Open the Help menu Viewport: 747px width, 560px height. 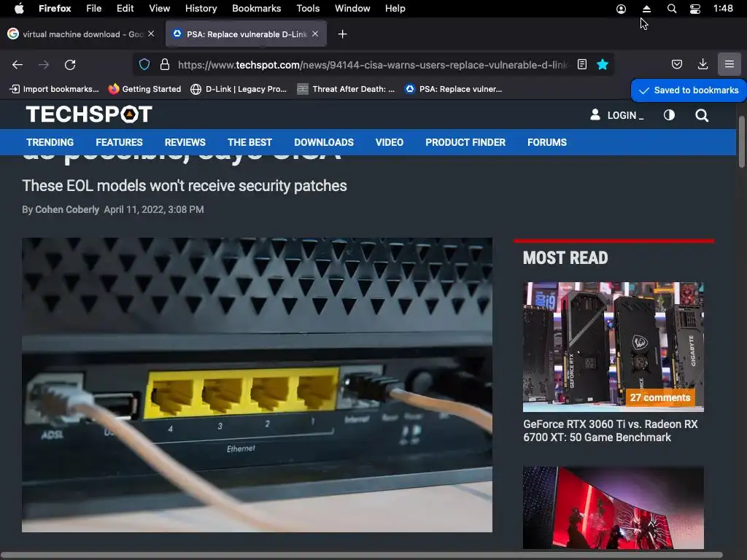pos(395,9)
